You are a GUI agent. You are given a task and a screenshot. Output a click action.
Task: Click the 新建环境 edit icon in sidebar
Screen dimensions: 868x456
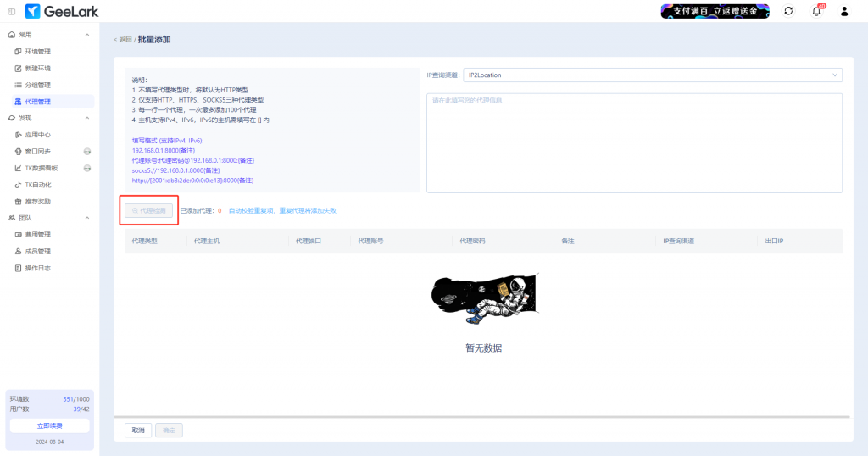(18, 68)
